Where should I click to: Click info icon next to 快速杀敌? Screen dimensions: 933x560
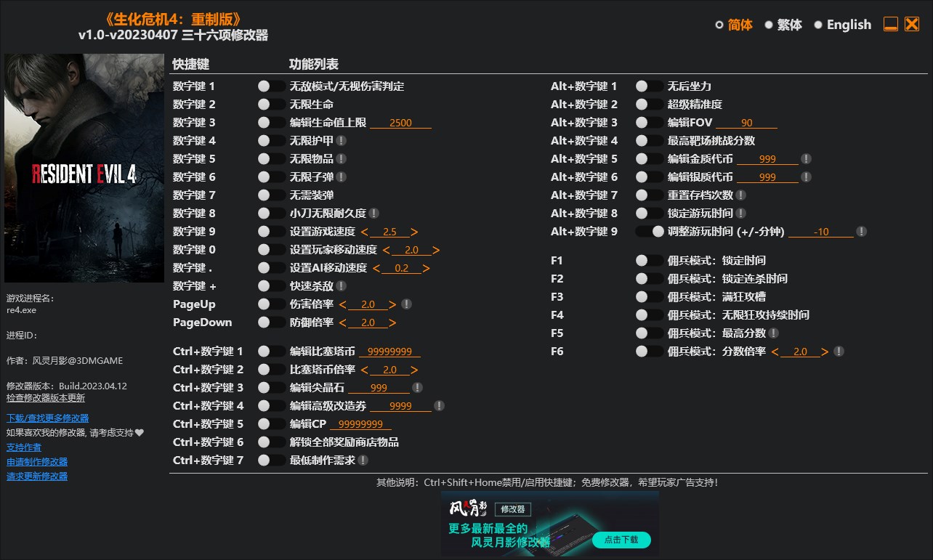341,285
